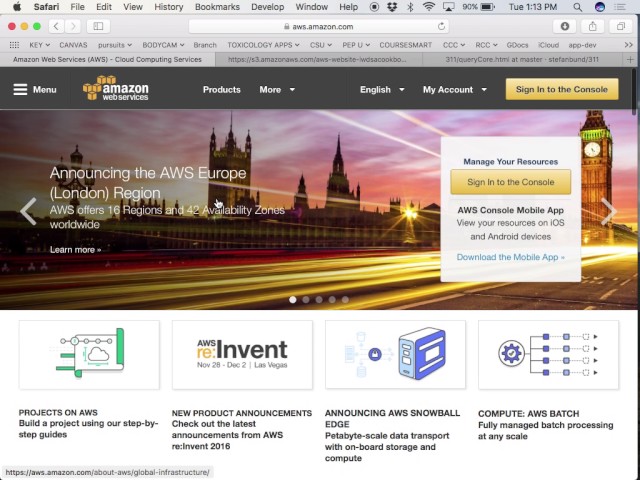The image size is (640, 480).
Task: Click the AirPlay display icon
Action: (x=449, y=7)
